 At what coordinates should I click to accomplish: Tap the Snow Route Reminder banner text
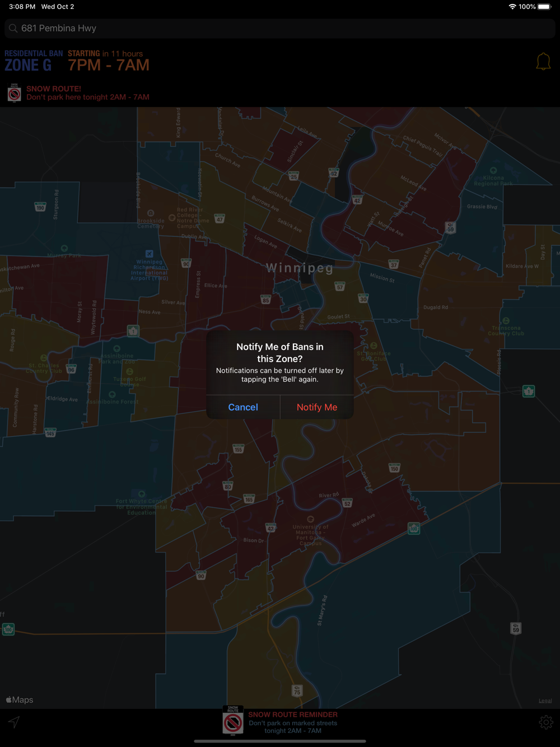tap(293, 722)
